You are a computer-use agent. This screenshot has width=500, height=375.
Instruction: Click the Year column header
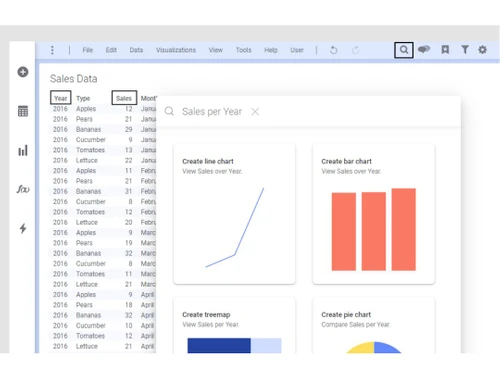[60, 98]
